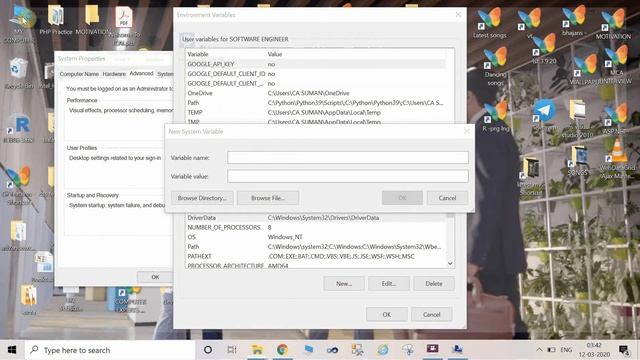This screenshot has width=640, height=360.
Task: Click the Variable name input field
Action: pos(348,158)
